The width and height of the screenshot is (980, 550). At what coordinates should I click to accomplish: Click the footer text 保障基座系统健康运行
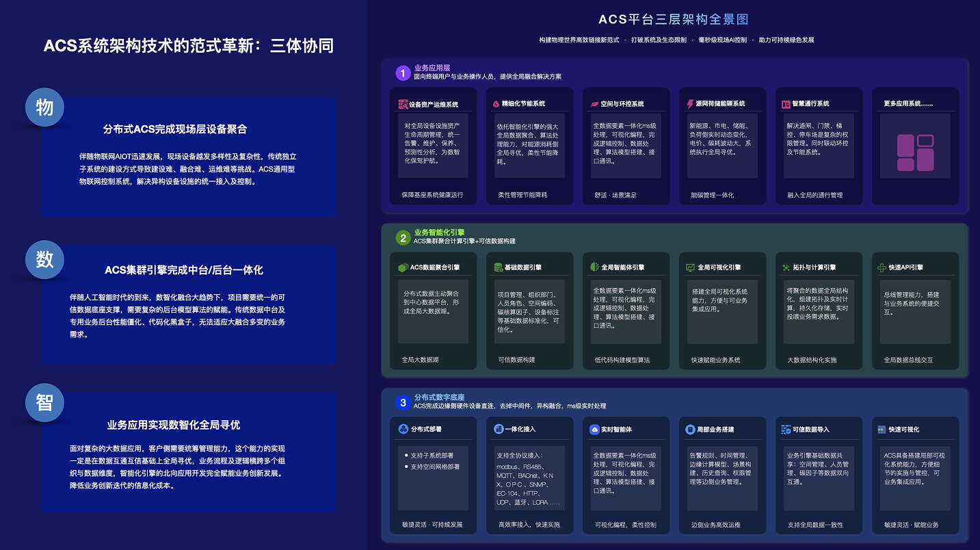pos(432,195)
